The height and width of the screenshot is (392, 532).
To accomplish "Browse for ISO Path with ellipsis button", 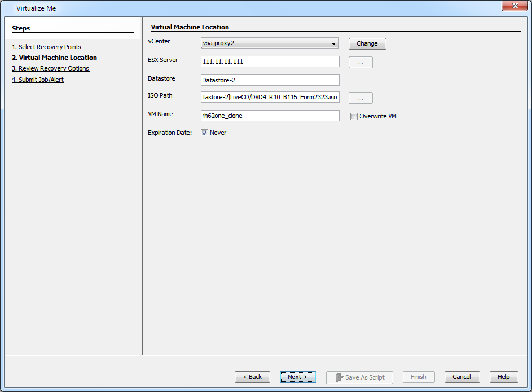I will click(x=360, y=98).
